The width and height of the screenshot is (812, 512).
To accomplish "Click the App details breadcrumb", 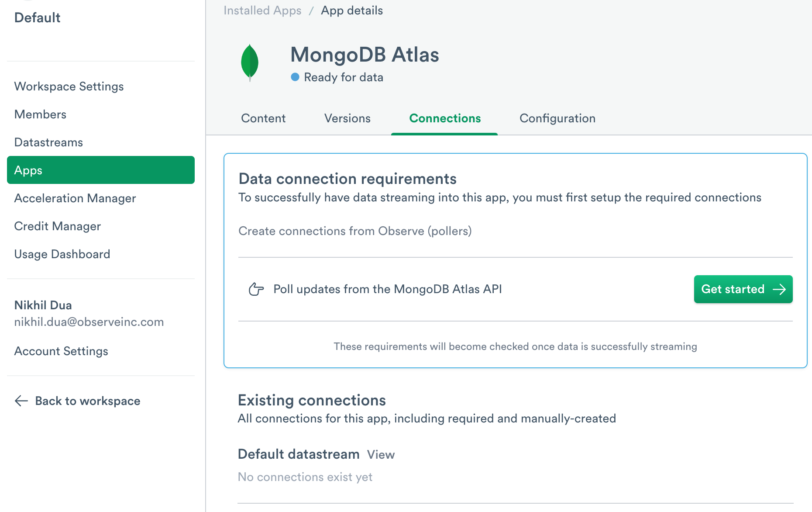I will tap(352, 10).
